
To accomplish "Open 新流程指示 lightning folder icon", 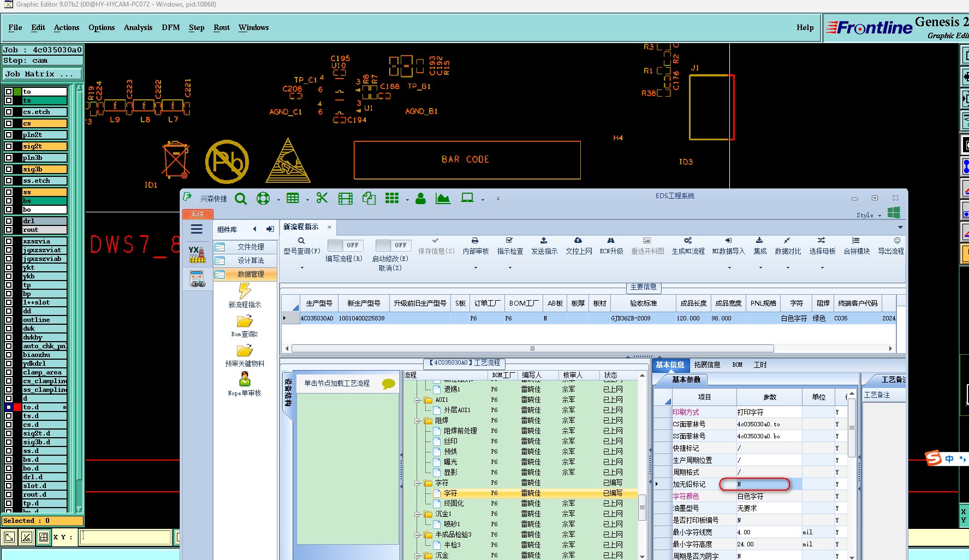I will tap(245, 290).
